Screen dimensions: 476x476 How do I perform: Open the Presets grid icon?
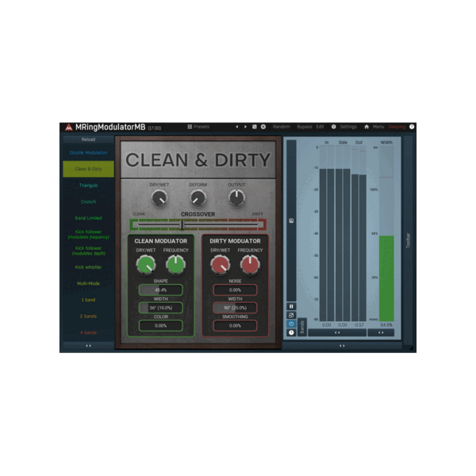pos(190,127)
